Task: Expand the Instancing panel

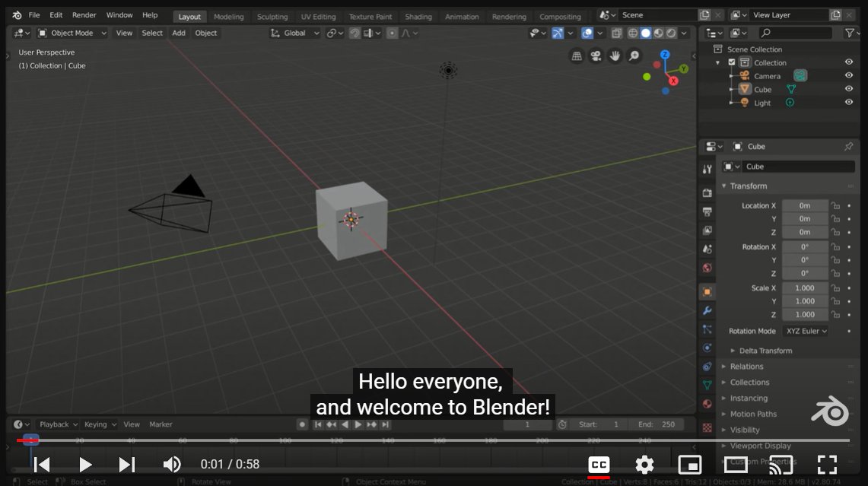Action: pyautogui.click(x=749, y=398)
